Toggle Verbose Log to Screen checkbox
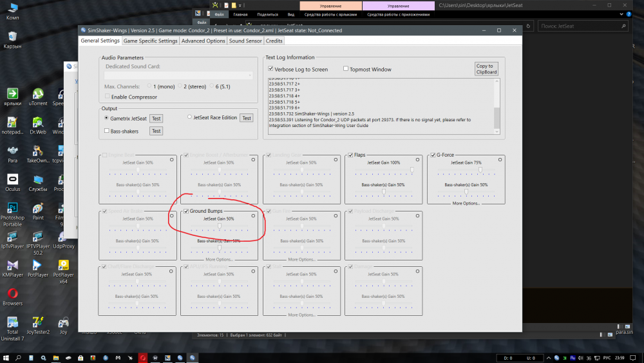Viewport: 644px width, 363px height. [x=270, y=68]
